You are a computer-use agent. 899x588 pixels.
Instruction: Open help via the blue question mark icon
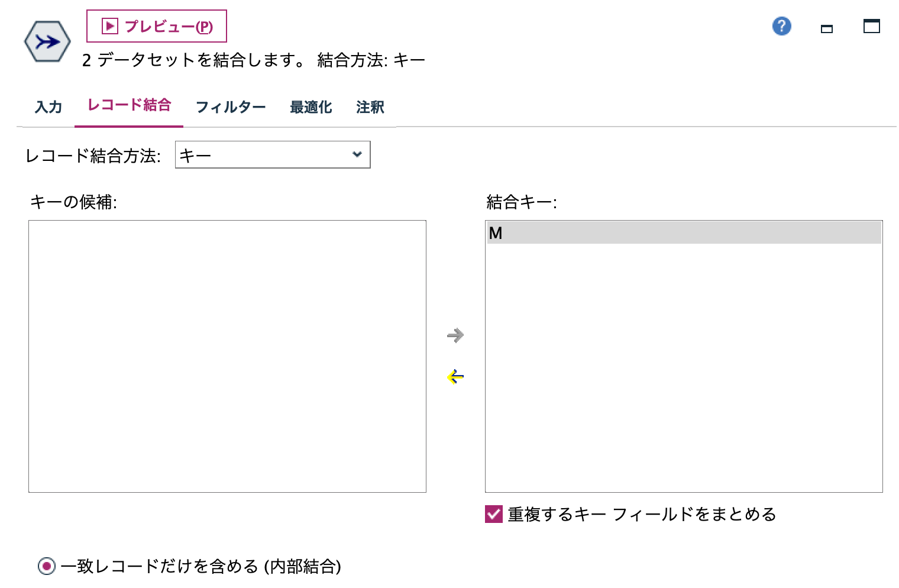(781, 27)
